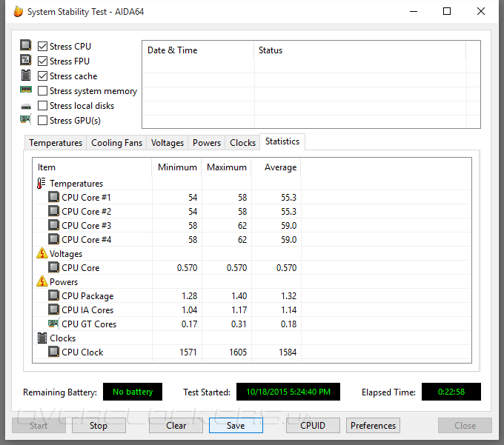Click the chip icon of the CPU Core voltage row
Viewport: 504px width, 445px height.
(53, 267)
